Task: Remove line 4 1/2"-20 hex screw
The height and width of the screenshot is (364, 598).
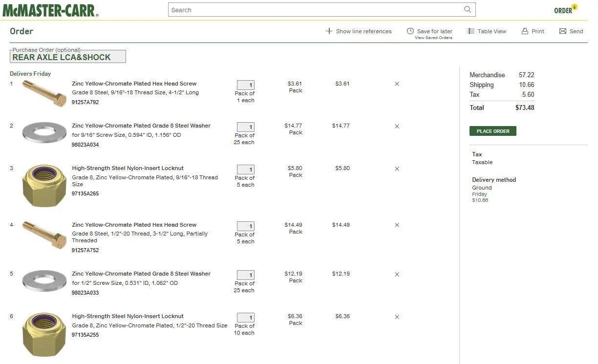Action: point(397,225)
